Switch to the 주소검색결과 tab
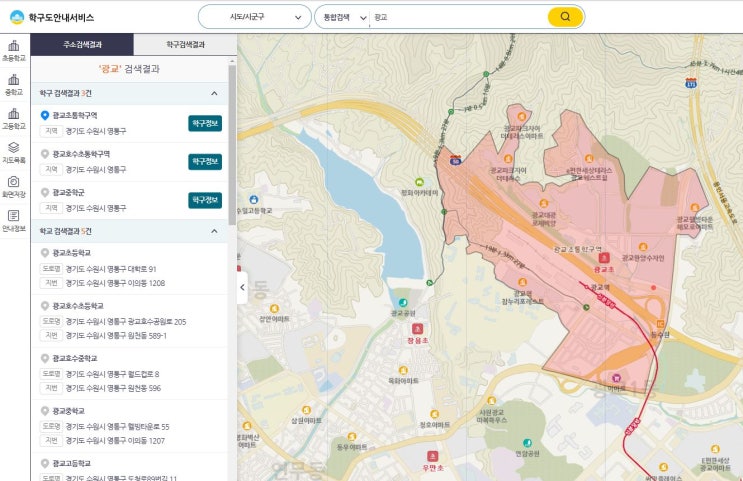This screenshot has width=743, height=481. (x=82, y=45)
